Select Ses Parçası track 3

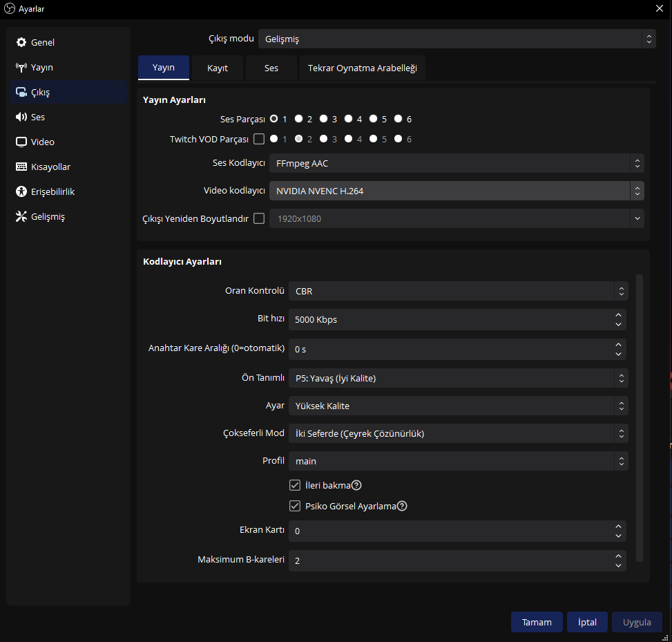pos(324,119)
